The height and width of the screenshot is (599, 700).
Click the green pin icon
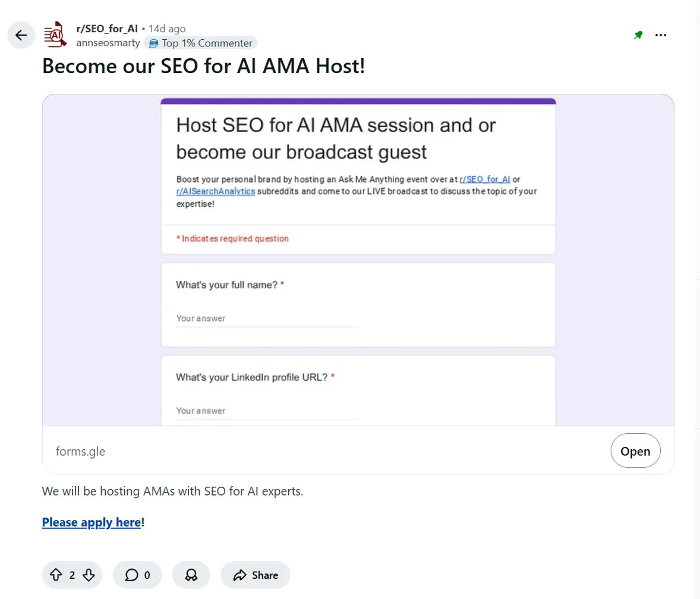click(638, 36)
